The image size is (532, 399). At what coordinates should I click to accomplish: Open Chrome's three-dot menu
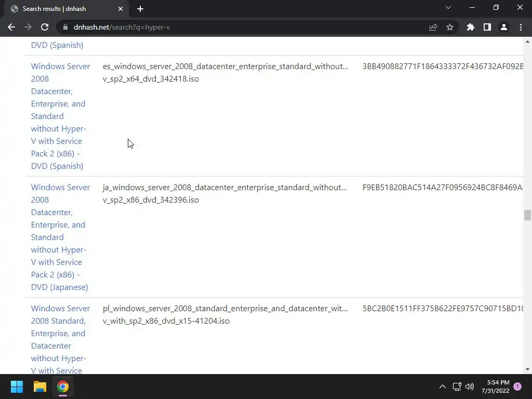(x=521, y=27)
